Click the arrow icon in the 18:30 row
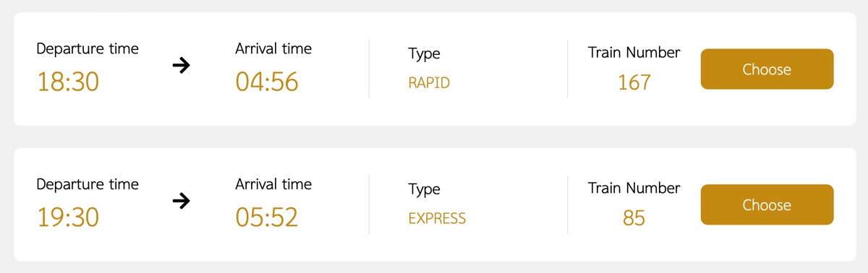This screenshot has height=273, width=868. click(181, 66)
